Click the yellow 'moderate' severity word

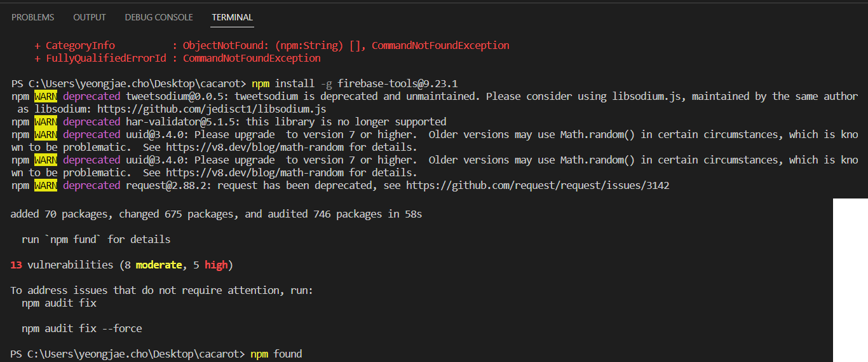(x=159, y=265)
